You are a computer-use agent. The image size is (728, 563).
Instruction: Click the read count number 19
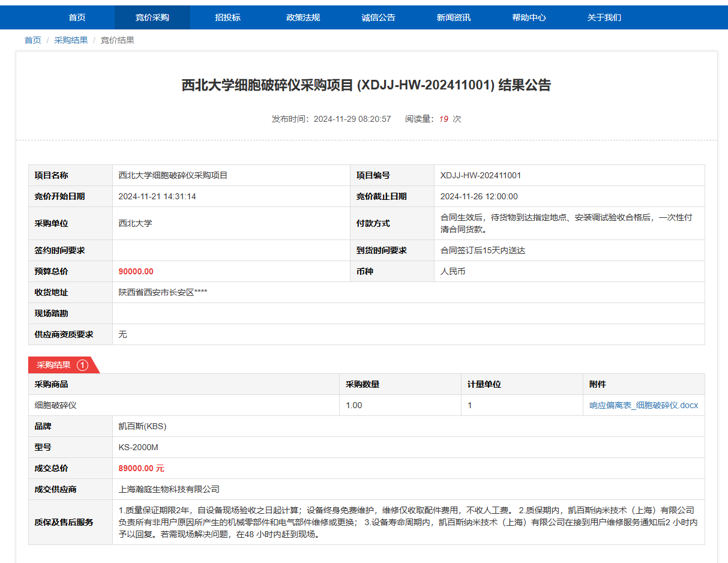(443, 119)
